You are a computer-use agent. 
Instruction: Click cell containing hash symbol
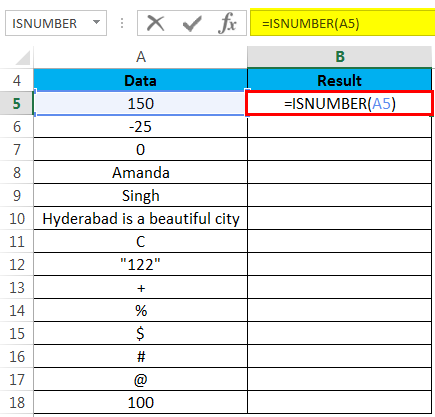(x=141, y=356)
